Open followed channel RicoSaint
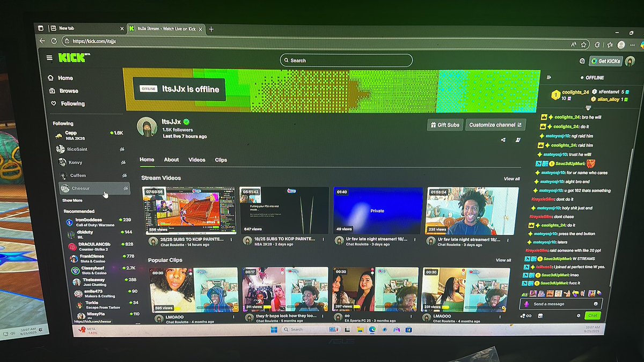This screenshot has width=644, height=362. pos(91,149)
